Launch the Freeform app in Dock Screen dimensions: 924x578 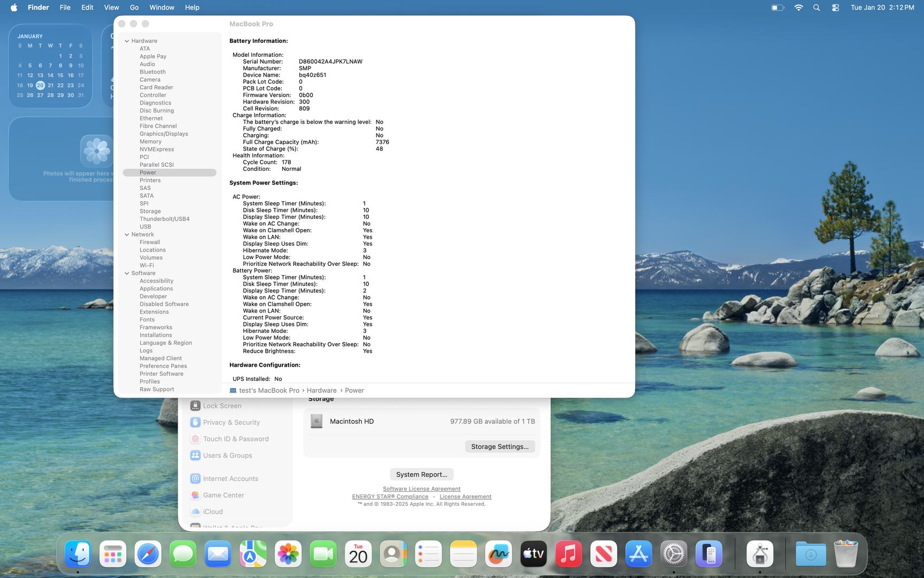498,554
